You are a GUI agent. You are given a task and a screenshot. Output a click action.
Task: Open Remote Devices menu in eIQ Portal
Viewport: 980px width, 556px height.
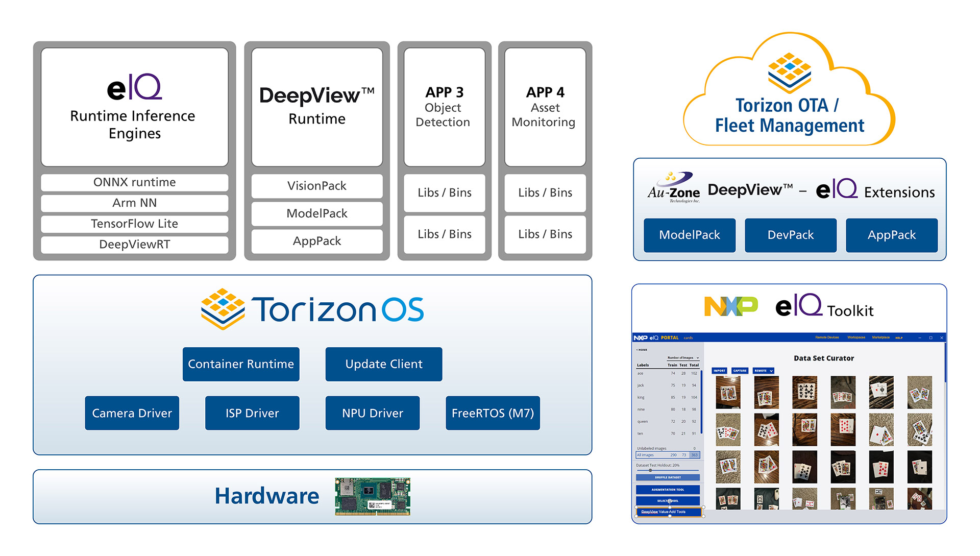[x=827, y=337]
